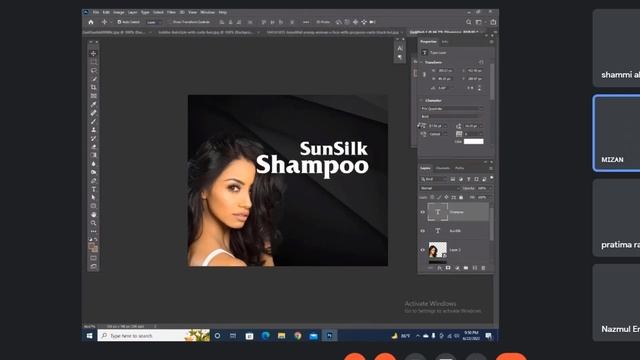The height and width of the screenshot is (360, 640).
Task: Open the white text Color swatch
Action: [x=473, y=141]
